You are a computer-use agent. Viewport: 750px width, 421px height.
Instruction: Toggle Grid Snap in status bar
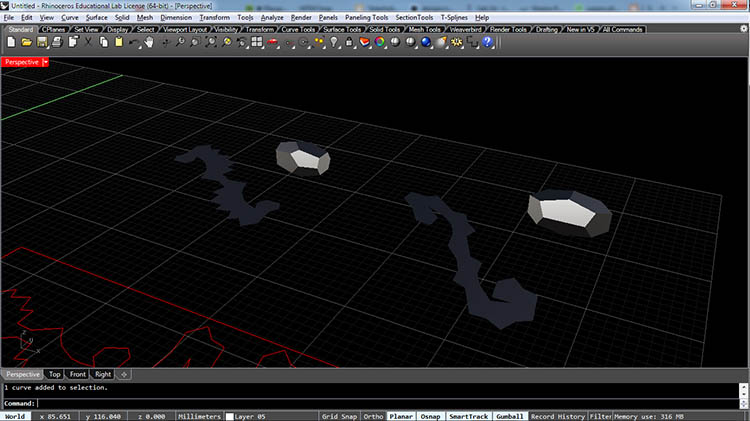coord(339,416)
